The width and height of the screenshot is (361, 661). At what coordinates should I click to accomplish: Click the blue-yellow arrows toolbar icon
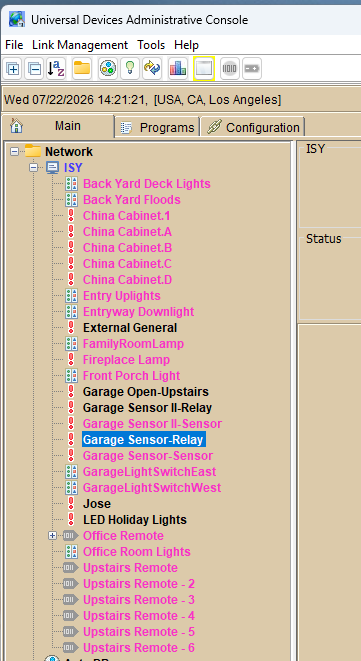click(x=152, y=68)
